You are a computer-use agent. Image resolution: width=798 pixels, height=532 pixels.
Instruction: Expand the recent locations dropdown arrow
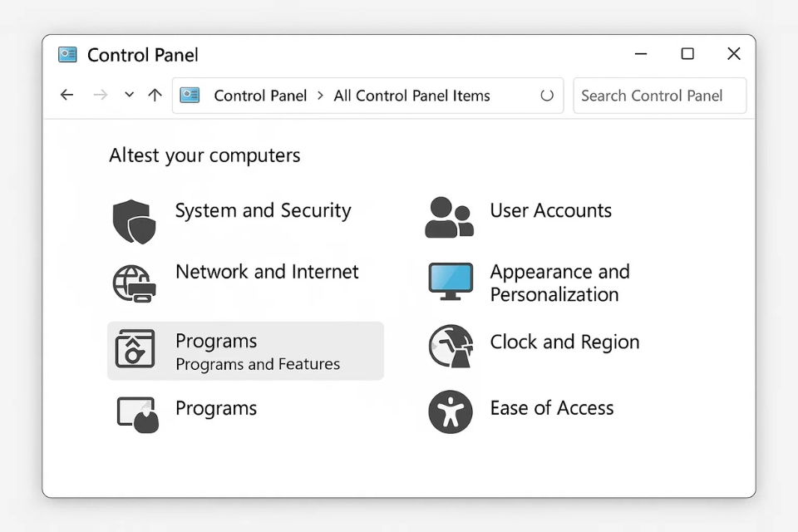point(129,95)
